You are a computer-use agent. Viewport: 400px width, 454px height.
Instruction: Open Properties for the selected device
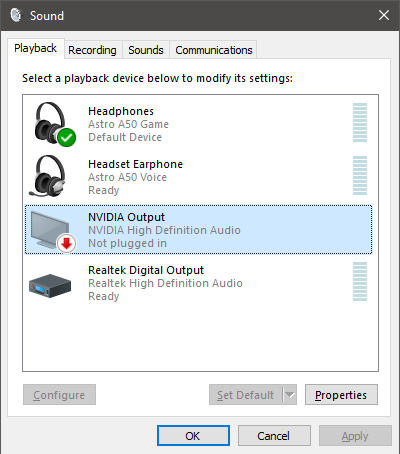point(341,395)
